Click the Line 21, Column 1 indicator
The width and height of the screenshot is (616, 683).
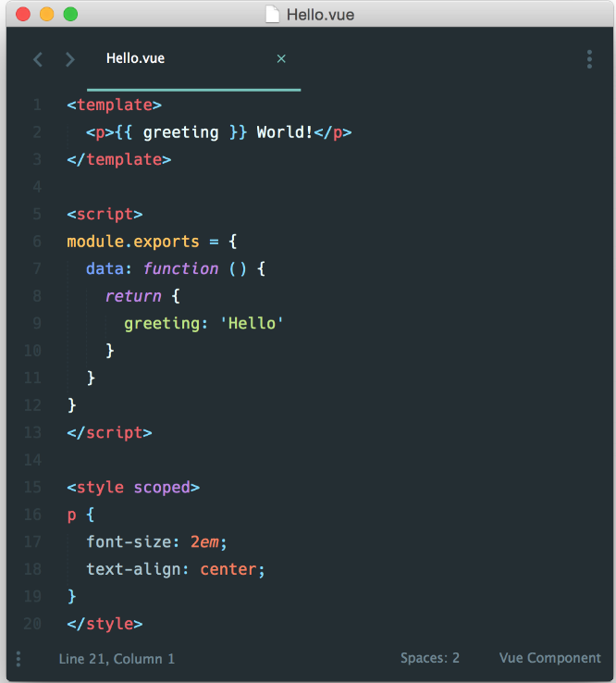[x=117, y=659]
